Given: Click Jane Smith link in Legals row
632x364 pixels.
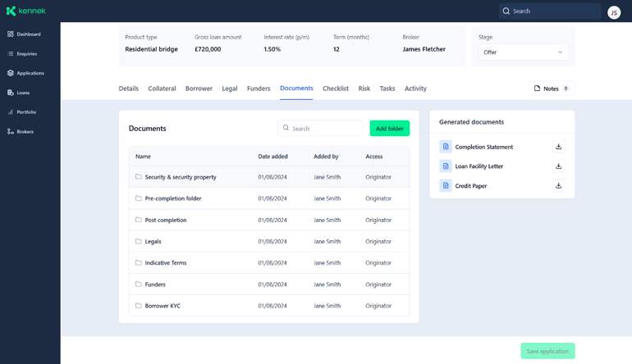Looking at the screenshot, I should click(327, 242).
